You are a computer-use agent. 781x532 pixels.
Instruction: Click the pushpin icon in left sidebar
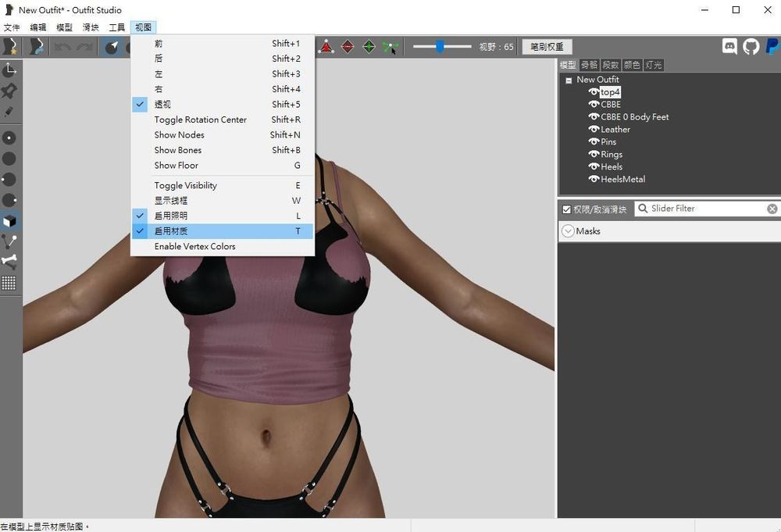(x=9, y=91)
